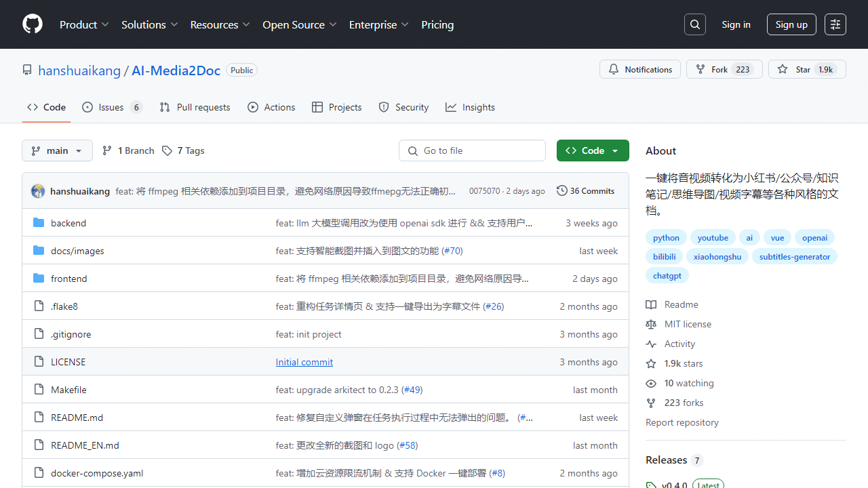The height and width of the screenshot is (488, 868).
Task: Switch to the Insights tab
Action: click(470, 107)
